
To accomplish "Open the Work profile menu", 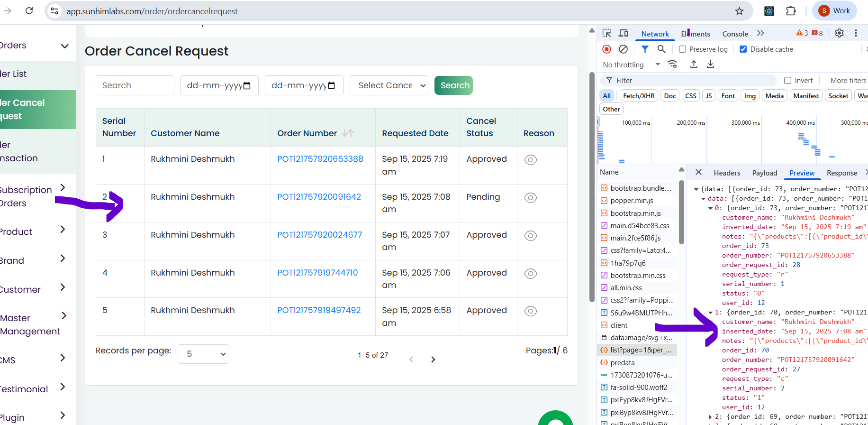I will [x=835, y=11].
